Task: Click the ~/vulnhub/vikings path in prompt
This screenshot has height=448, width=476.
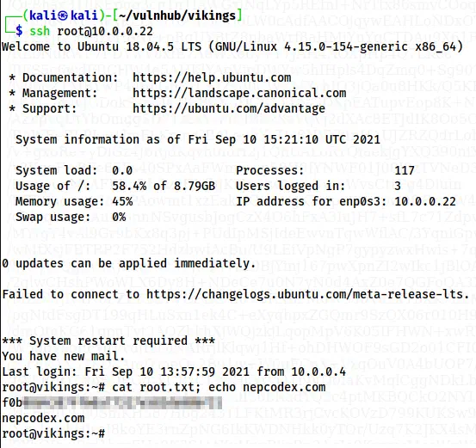Action: [x=177, y=15]
